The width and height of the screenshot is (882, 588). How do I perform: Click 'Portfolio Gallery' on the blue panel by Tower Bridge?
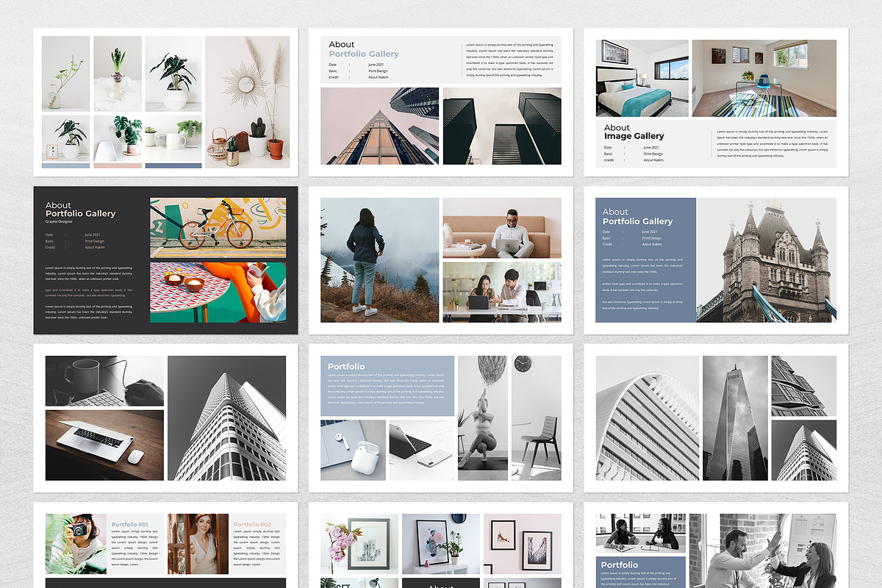(637, 221)
